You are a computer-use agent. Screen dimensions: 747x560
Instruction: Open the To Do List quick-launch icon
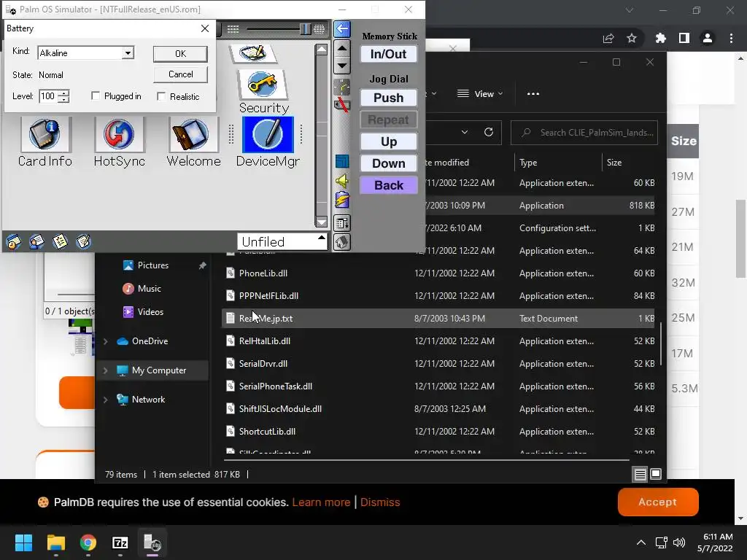click(60, 242)
